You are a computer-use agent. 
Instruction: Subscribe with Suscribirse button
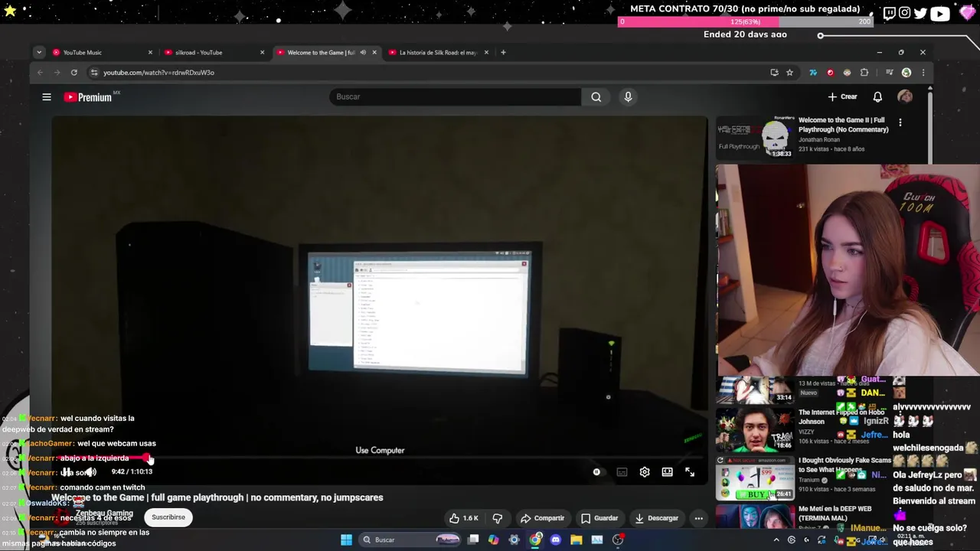(x=168, y=517)
